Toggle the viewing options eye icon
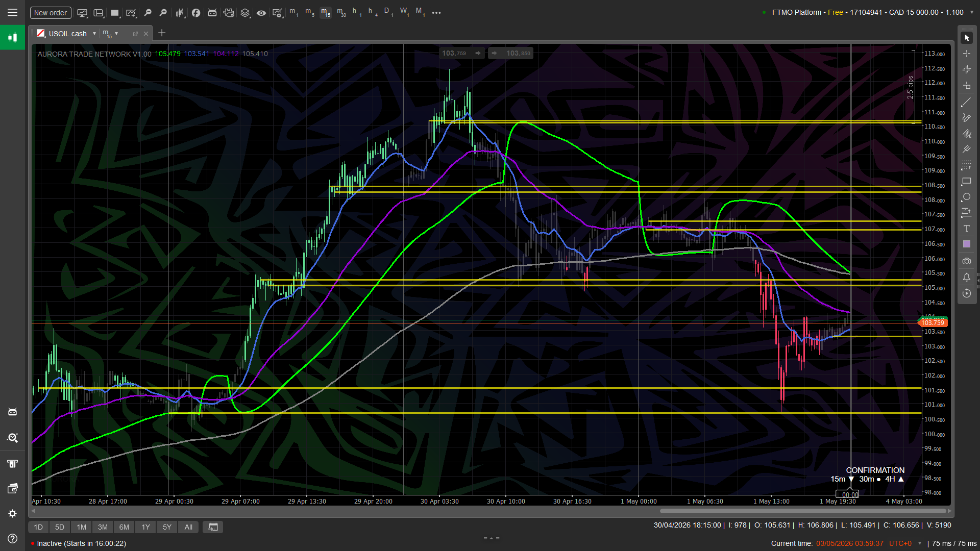The height and width of the screenshot is (551, 980). (x=261, y=13)
